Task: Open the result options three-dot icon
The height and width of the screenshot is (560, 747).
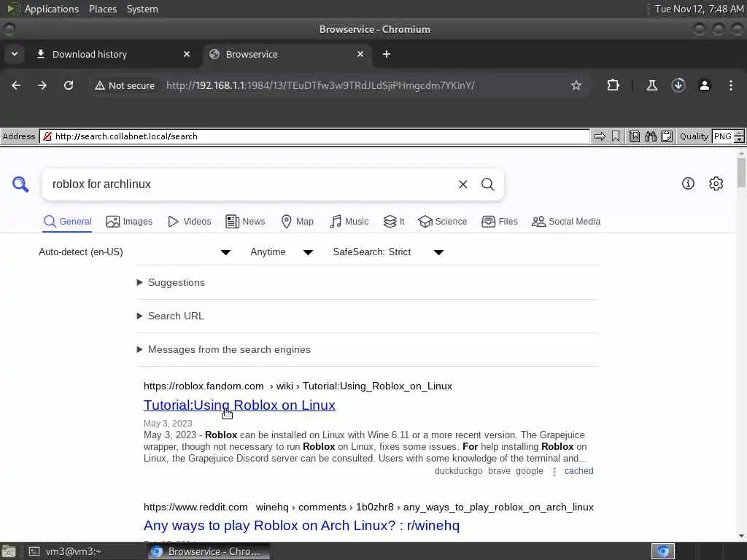Action: [554, 472]
